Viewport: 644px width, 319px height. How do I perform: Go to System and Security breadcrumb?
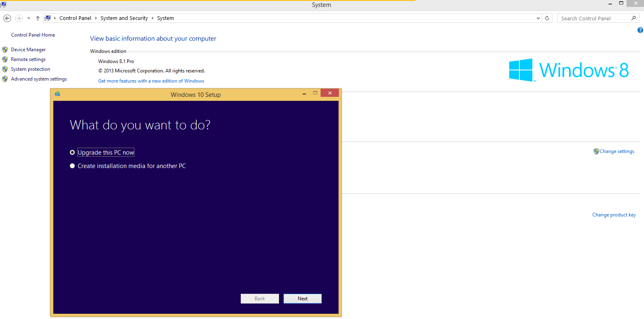[124, 18]
